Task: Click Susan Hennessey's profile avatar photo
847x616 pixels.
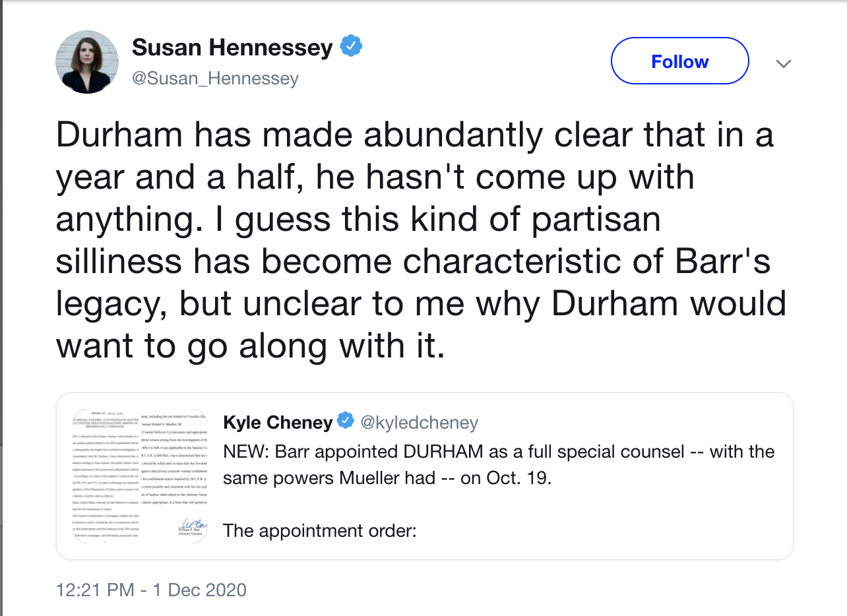Action: click(x=86, y=62)
